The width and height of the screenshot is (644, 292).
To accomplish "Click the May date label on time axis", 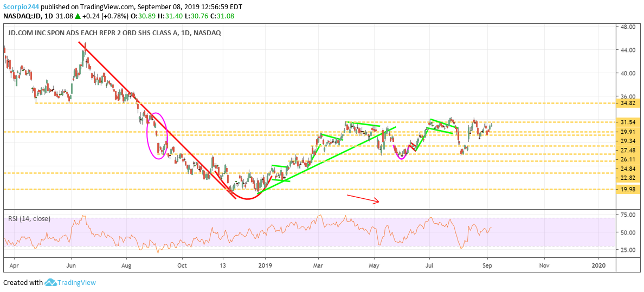I will pyautogui.click(x=374, y=265).
